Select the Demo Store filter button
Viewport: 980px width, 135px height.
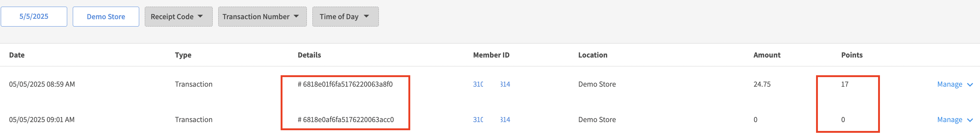106,17
